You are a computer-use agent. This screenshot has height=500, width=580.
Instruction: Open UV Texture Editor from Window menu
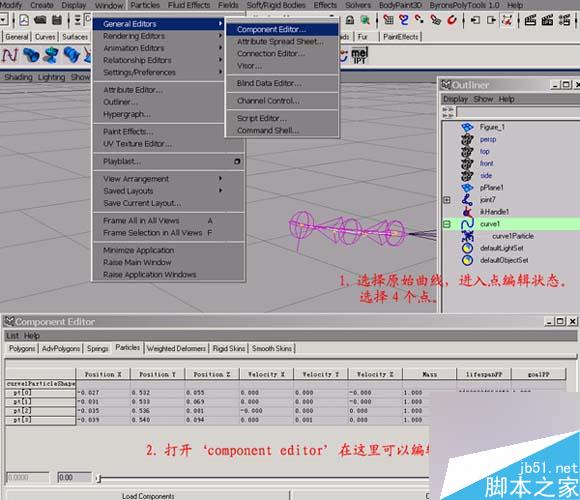[168, 143]
